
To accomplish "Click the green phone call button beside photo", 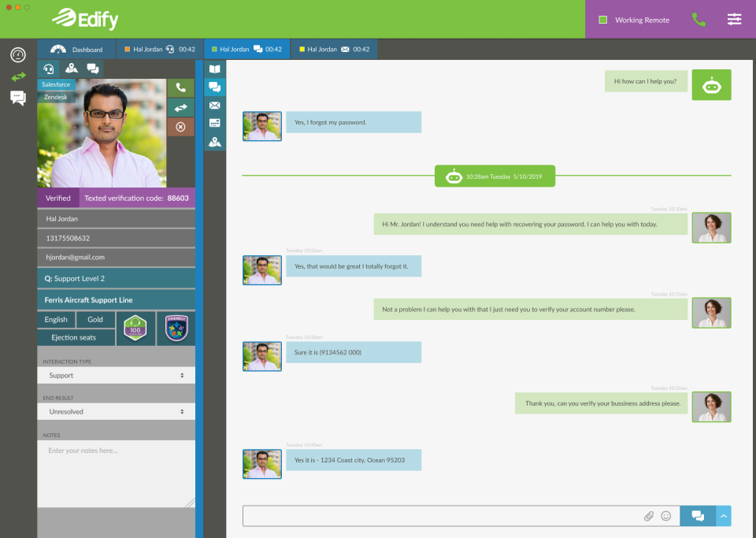I will [181, 87].
